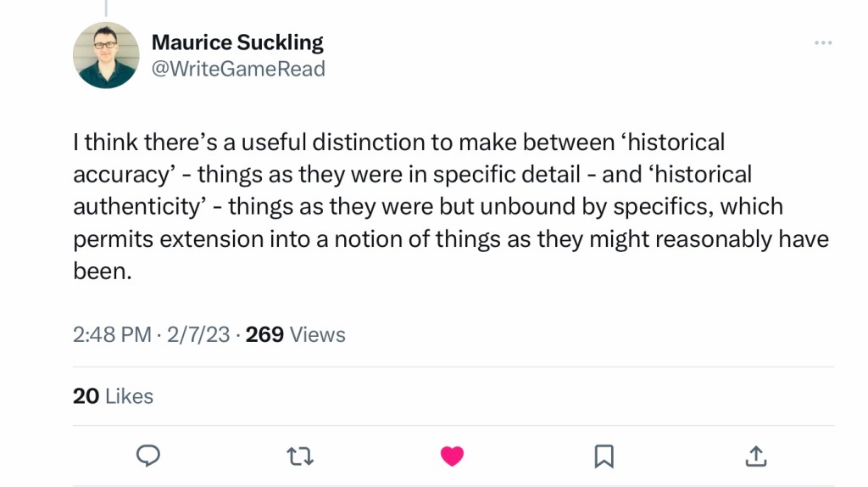Open the three-dot more options menu
This screenshot has height=487, width=868.
[x=822, y=43]
